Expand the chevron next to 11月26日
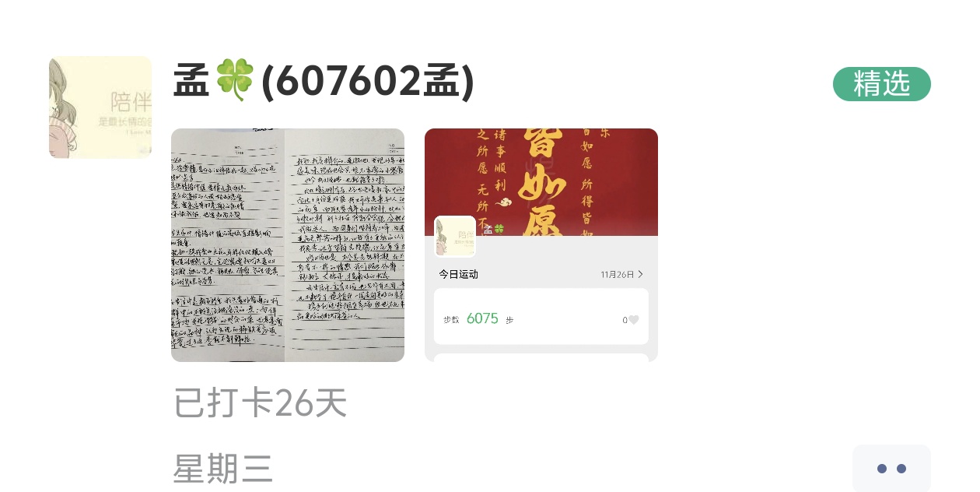Viewport: 980px width, 492px height. click(x=640, y=274)
